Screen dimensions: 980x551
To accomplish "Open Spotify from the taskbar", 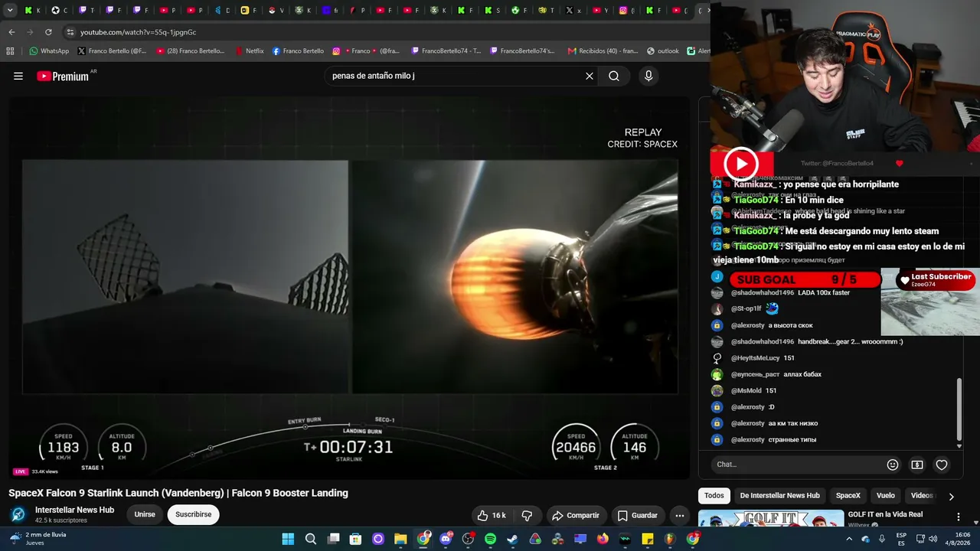I will pos(490,539).
